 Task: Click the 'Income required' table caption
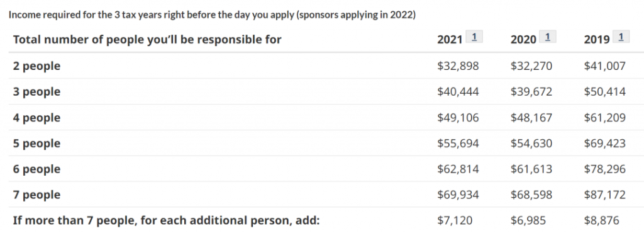click(213, 14)
